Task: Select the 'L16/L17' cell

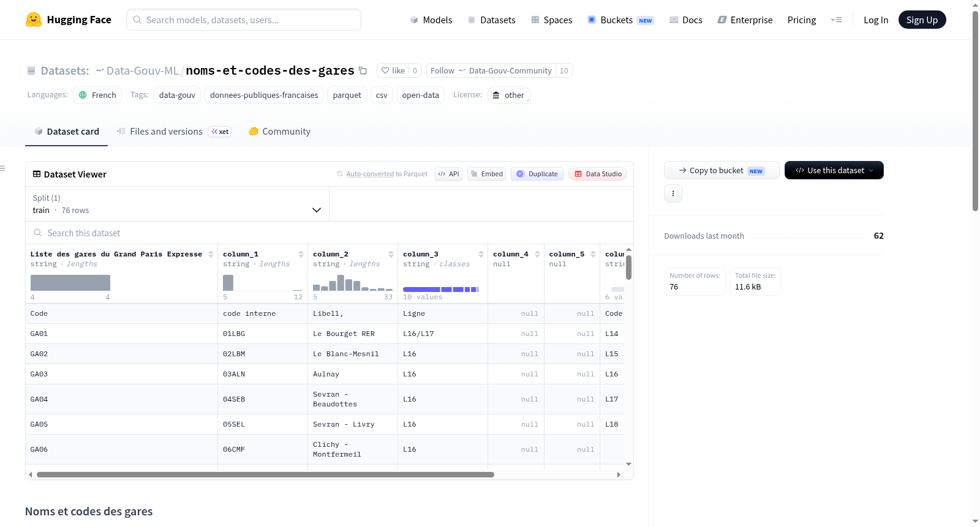Action: [x=443, y=334]
